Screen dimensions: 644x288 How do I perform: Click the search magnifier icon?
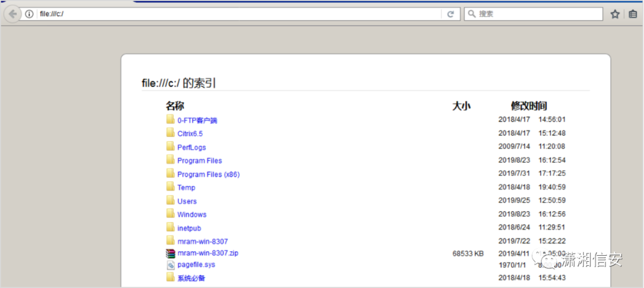pos(472,14)
